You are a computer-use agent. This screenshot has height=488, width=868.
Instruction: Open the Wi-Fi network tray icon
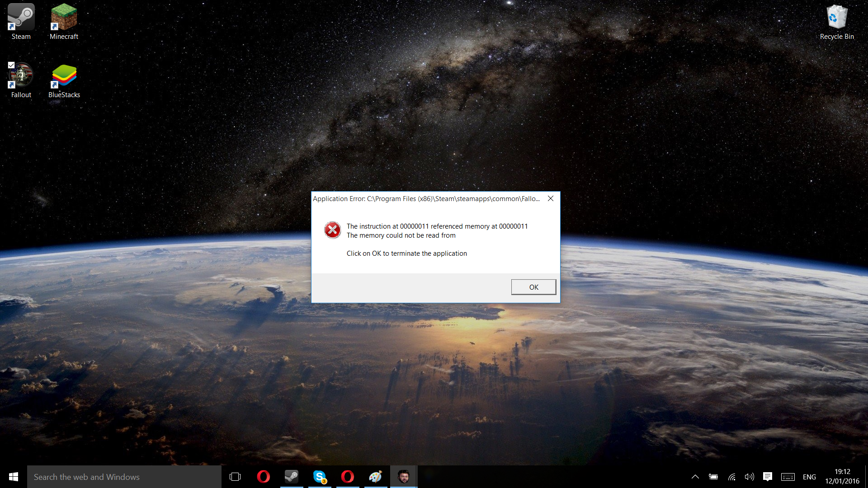click(732, 477)
